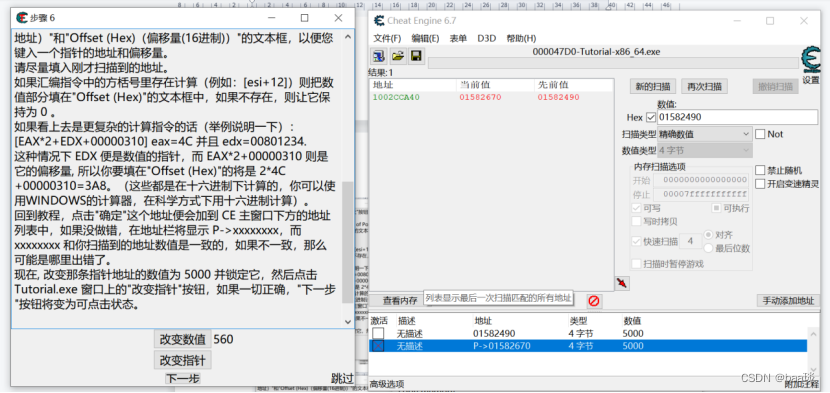
Task: Click the 改变数值 button in the tutorial
Action: coord(183,340)
